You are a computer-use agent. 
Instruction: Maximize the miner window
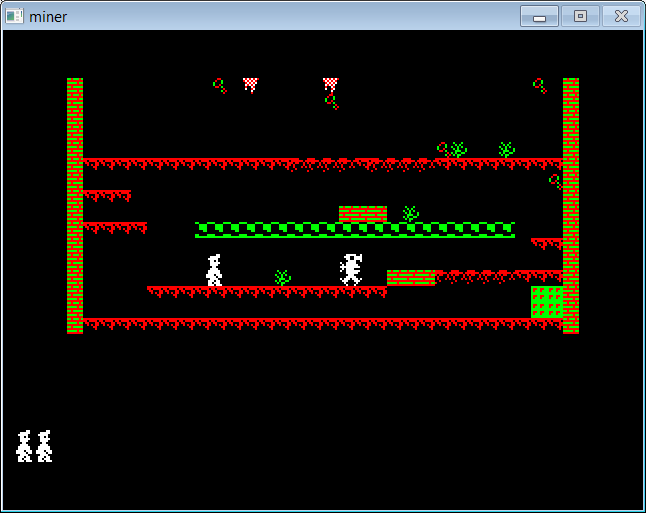click(x=580, y=16)
